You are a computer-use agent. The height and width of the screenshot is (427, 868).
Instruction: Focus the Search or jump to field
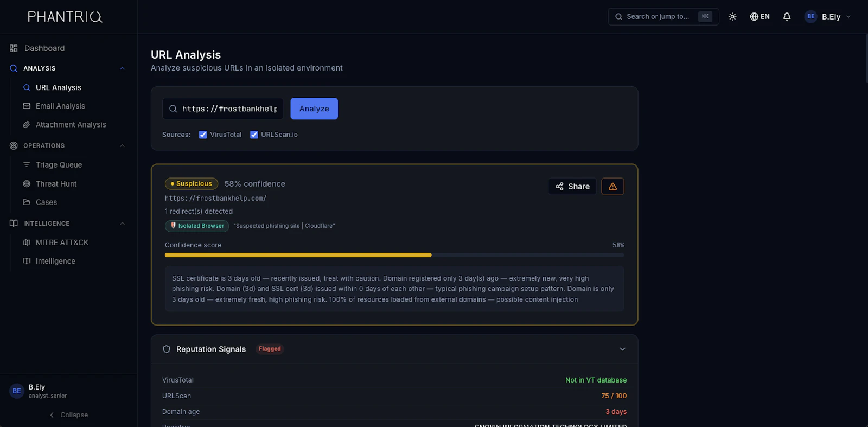coord(663,16)
